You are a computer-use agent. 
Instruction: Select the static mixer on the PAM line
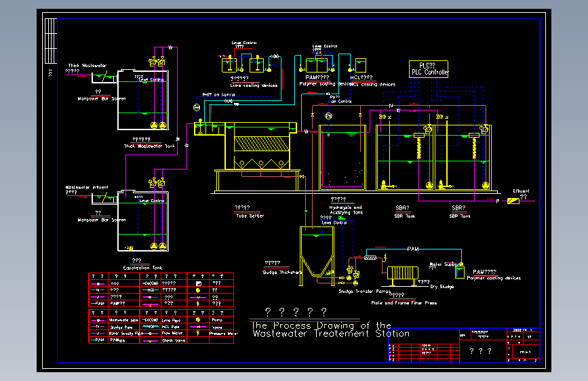[x=370, y=258]
